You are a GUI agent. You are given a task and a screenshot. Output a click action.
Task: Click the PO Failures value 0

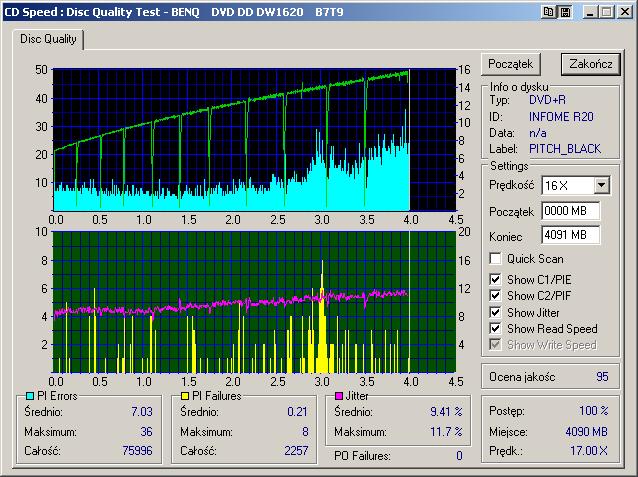[459, 455]
